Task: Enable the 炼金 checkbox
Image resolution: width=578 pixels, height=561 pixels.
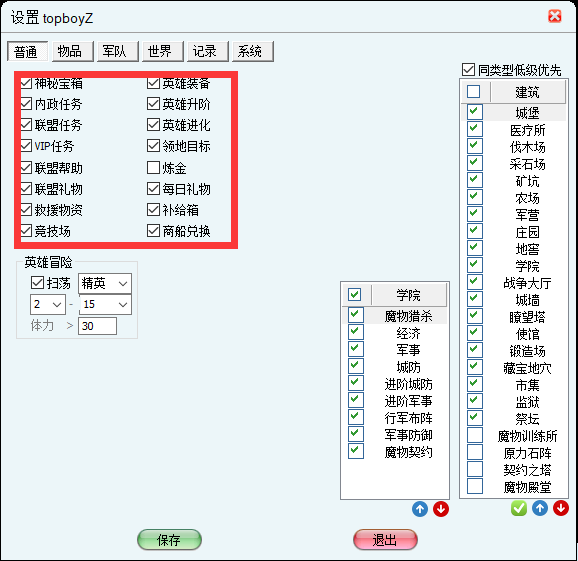Action: coord(153,168)
